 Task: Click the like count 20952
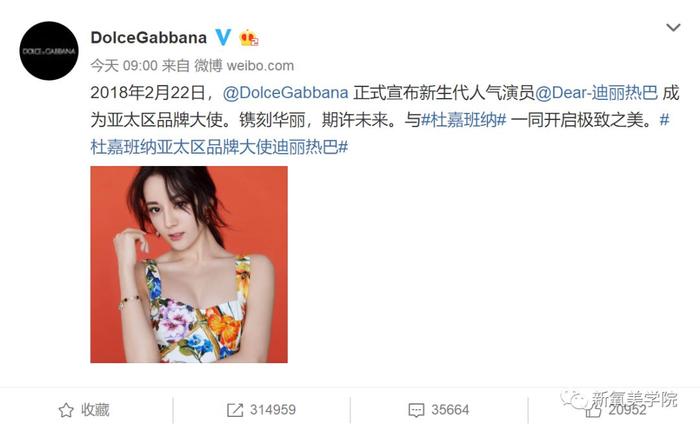click(x=628, y=410)
